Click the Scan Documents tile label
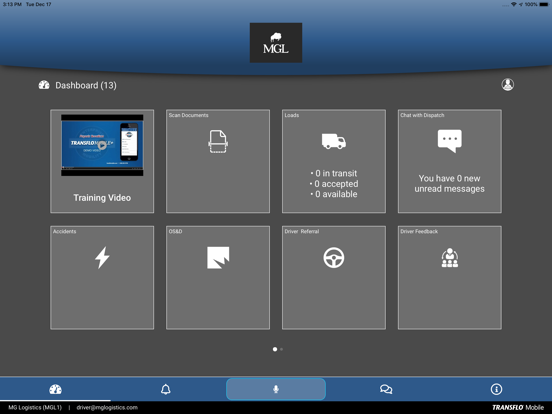The width and height of the screenshot is (552, 414). point(188,115)
